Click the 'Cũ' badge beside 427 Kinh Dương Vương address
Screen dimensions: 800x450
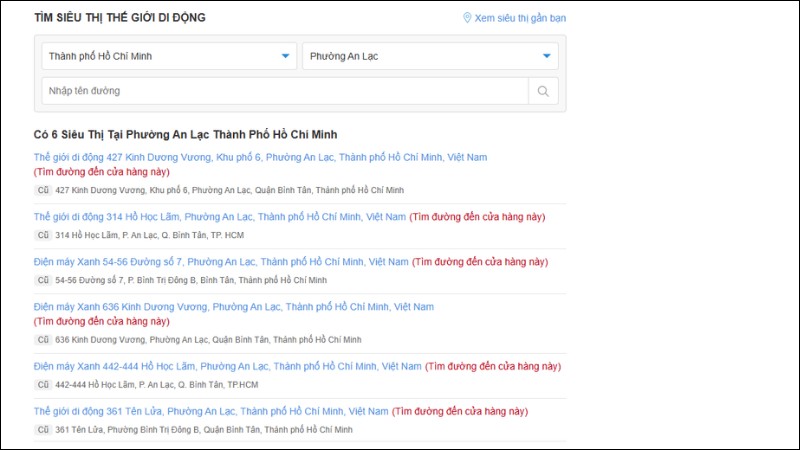pos(43,190)
